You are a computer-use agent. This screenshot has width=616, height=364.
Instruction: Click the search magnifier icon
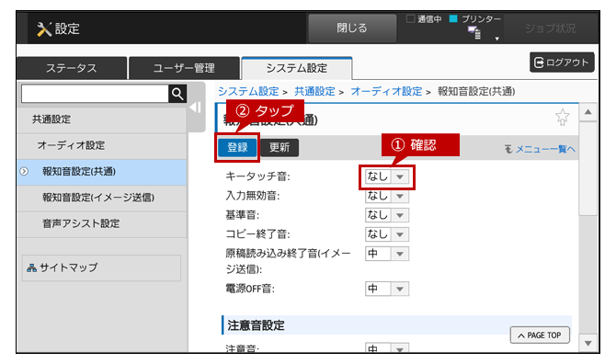click(x=177, y=94)
